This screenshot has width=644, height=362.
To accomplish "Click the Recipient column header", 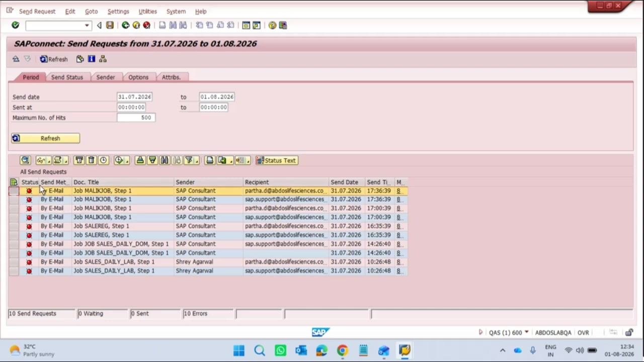I will [x=286, y=182].
